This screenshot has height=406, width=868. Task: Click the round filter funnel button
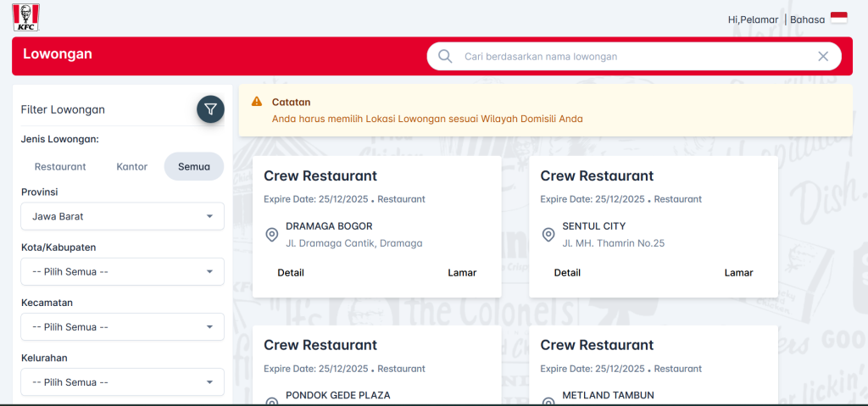210,109
